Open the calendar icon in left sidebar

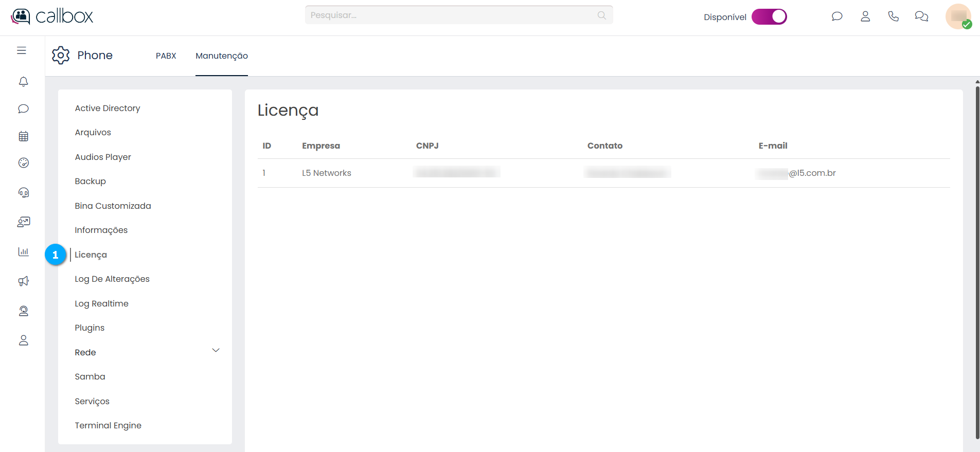23,136
